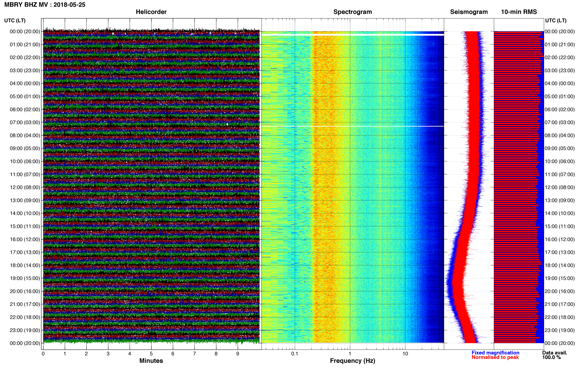Click right-side time label '06:00 (02:00)'
The image size is (588, 368).
(x=560, y=110)
